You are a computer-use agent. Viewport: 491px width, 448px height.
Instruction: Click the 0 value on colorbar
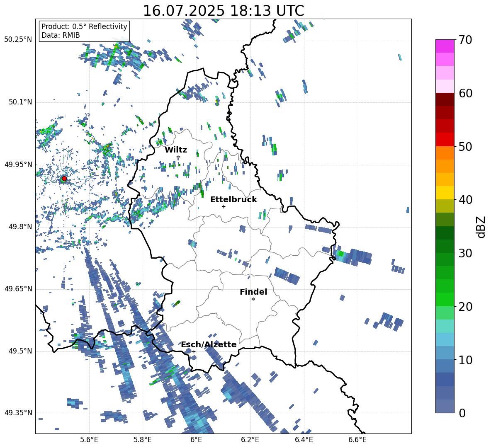tap(462, 413)
